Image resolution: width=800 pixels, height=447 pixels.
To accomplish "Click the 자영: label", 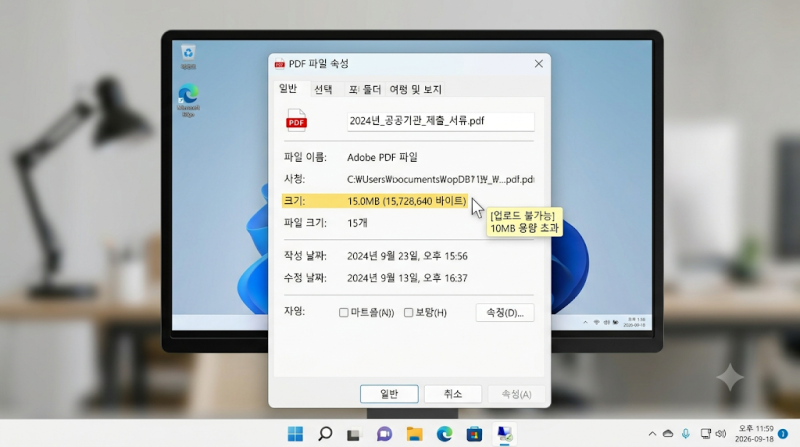I will [294, 311].
